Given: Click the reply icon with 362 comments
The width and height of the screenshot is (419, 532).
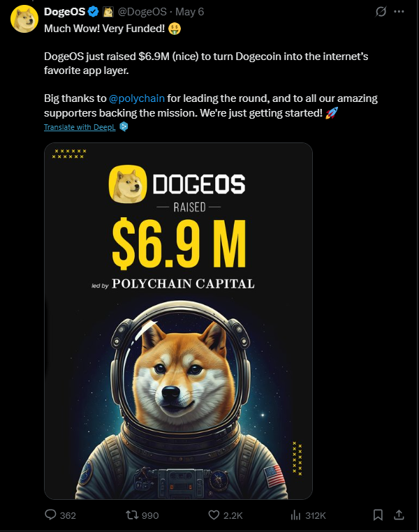Looking at the screenshot, I should coord(50,515).
